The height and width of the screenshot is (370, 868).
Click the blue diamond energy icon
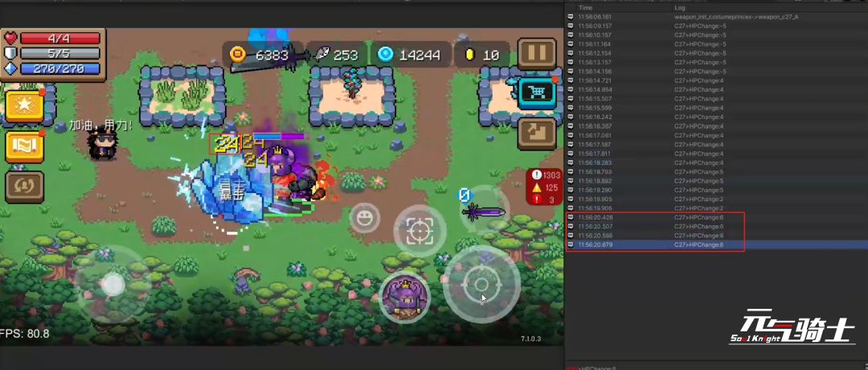click(x=11, y=68)
